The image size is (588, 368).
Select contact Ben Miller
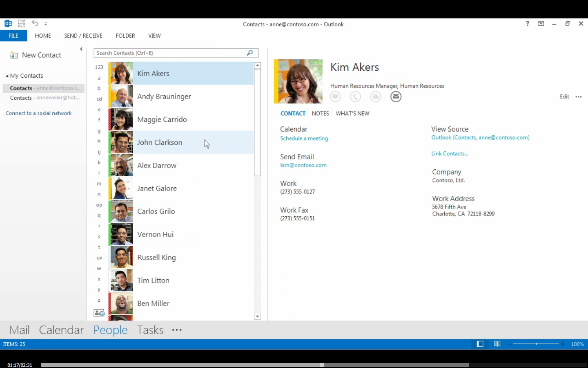(x=181, y=303)
